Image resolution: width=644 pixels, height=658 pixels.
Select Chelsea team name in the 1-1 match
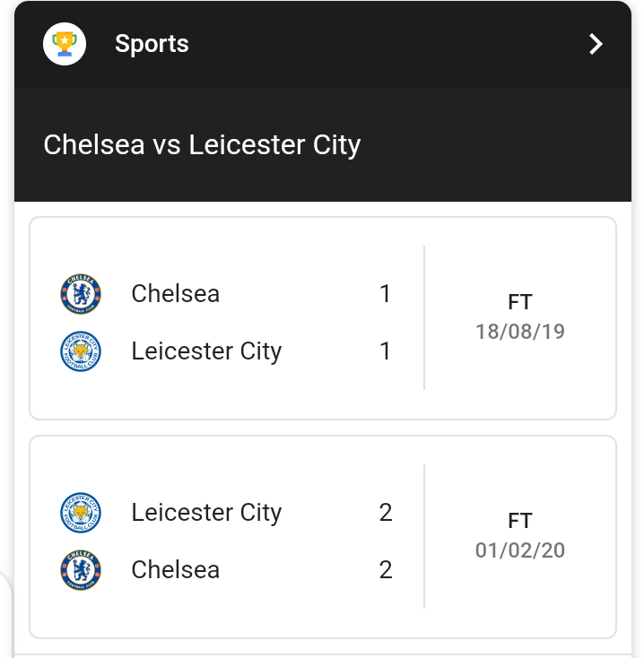[x=175, y=294]
